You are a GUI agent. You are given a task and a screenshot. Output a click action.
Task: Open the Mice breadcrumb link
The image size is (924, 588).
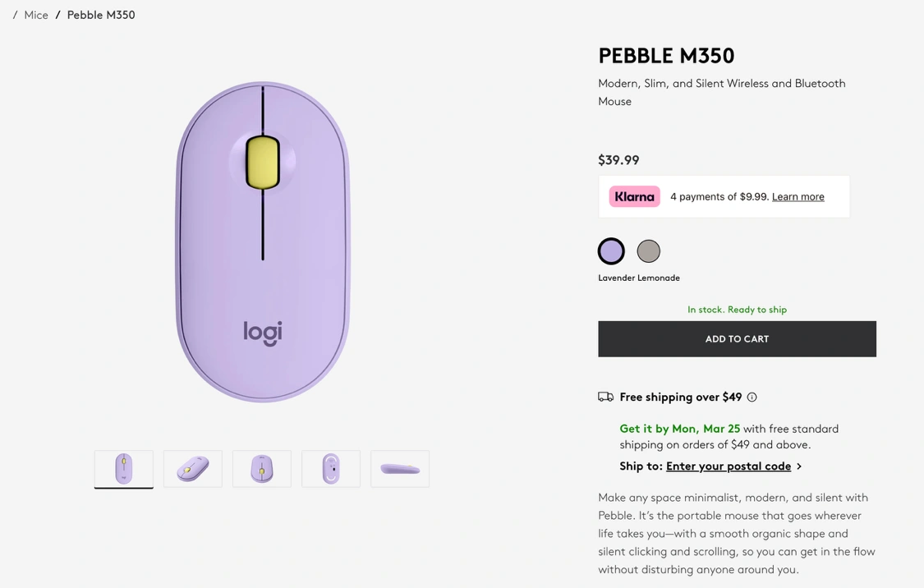tap(36, 16)
